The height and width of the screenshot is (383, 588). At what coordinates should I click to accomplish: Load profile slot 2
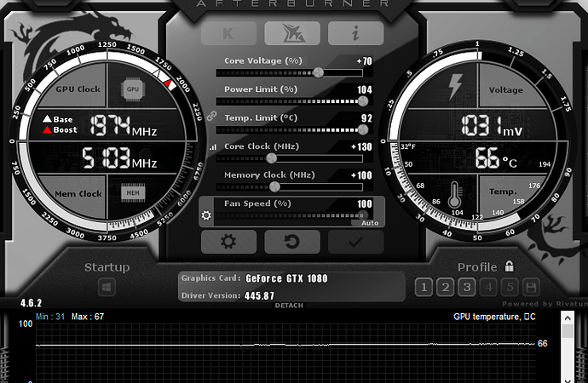445,288
